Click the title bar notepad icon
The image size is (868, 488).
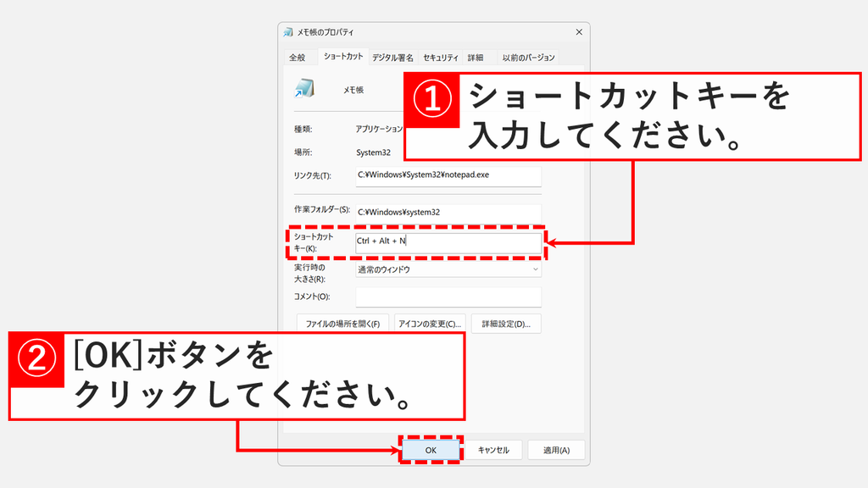(x=288, y=33)
